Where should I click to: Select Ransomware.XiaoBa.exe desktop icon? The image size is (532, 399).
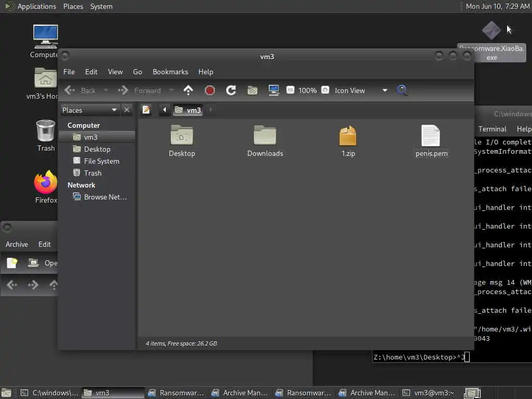pos(491,42)
